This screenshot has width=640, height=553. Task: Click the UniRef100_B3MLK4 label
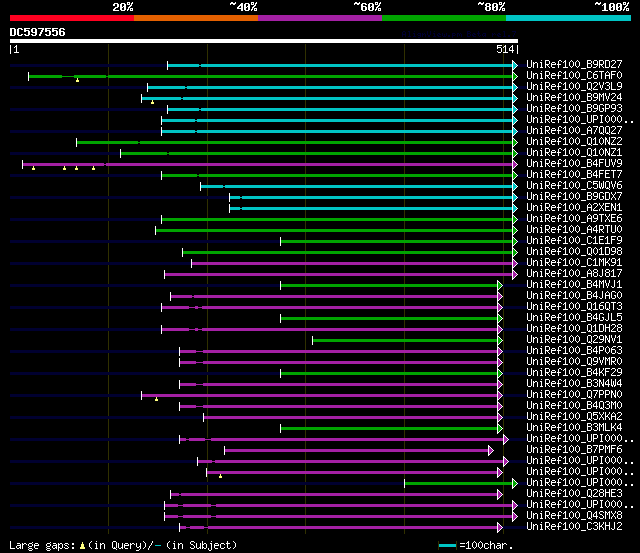point(574,428)
